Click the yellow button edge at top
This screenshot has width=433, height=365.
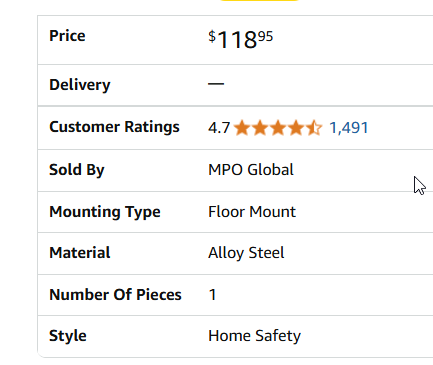point(259,0)
